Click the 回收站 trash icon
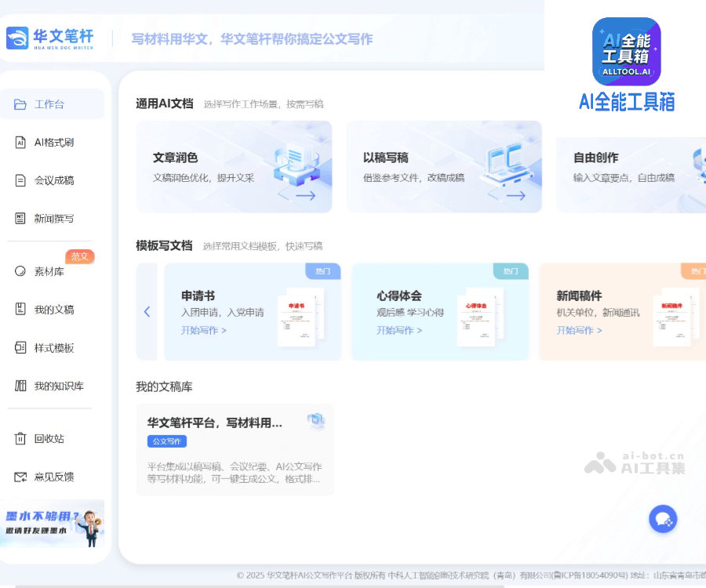This screenshot has width=706, height=588. pos(20,438)
